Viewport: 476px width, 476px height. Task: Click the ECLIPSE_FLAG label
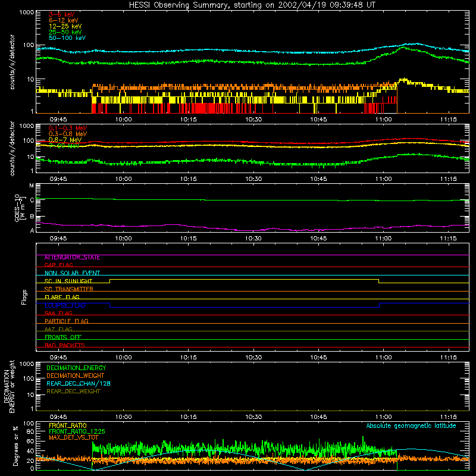65,305
